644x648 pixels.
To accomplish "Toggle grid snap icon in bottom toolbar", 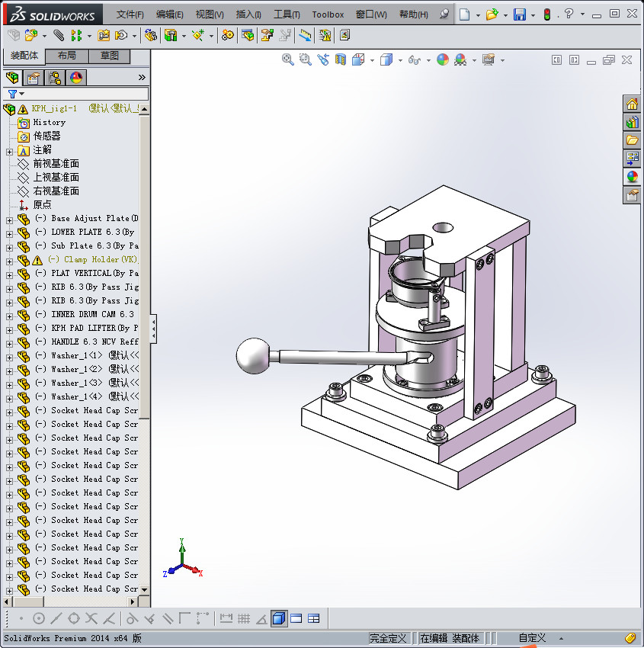I will (244, 618).
